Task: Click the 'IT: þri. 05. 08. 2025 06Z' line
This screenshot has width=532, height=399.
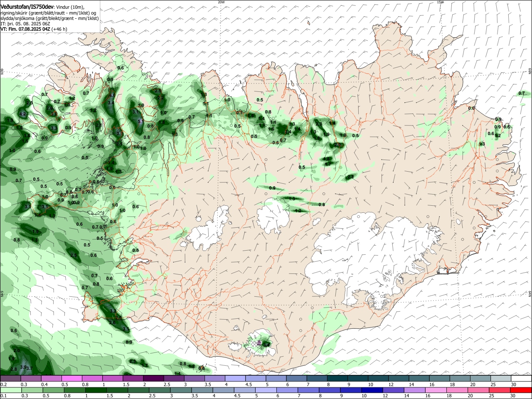Action: point(25,24)
